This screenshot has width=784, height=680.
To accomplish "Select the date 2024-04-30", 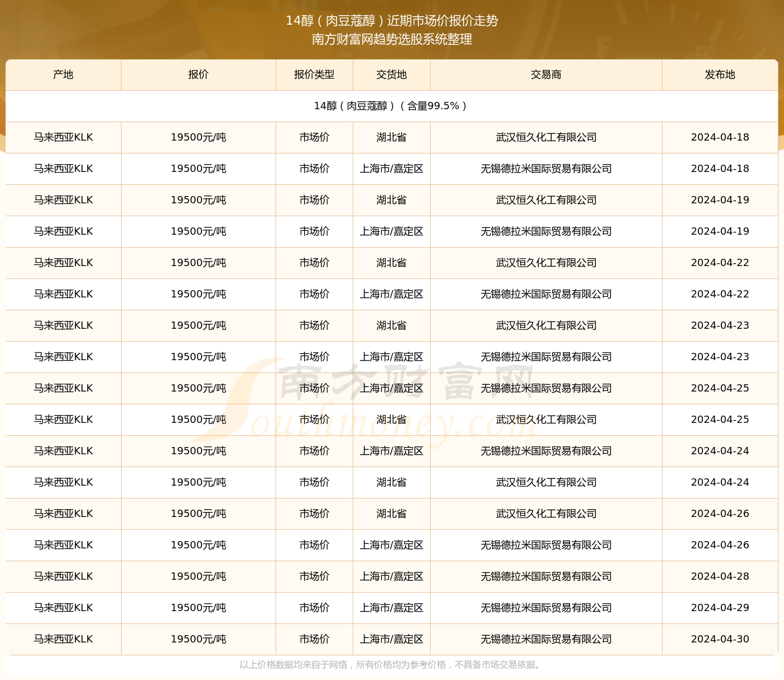I will pyautogui.click(x=720, y=639).
